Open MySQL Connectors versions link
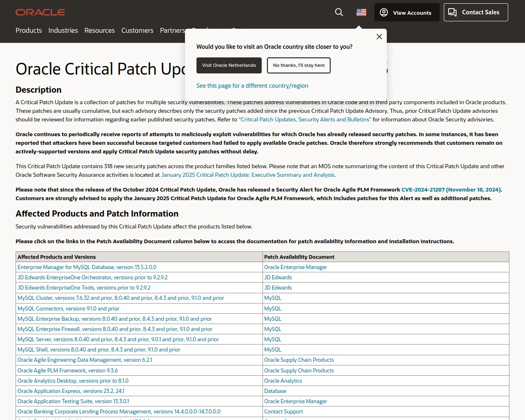The image size is (525, 420). pos(68,308)
